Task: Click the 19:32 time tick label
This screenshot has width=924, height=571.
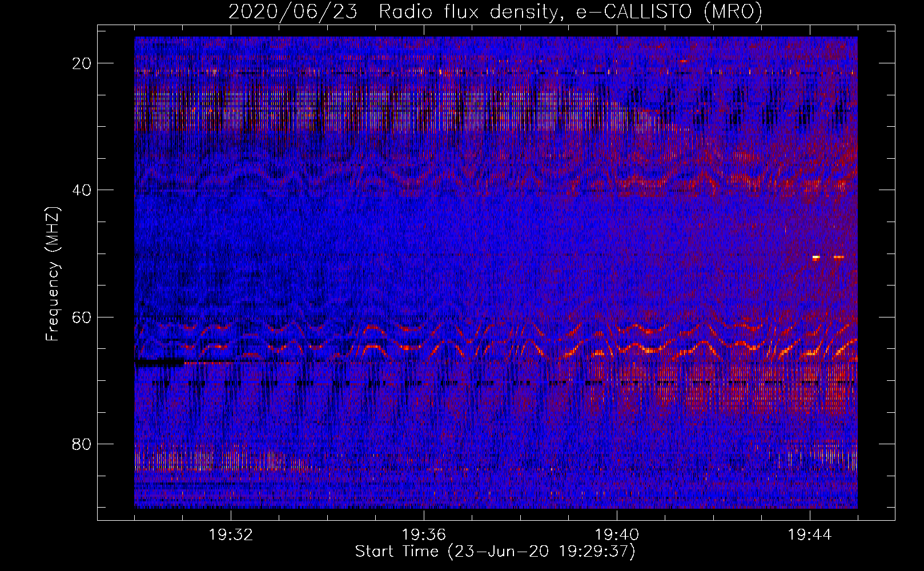Action: 231,535
